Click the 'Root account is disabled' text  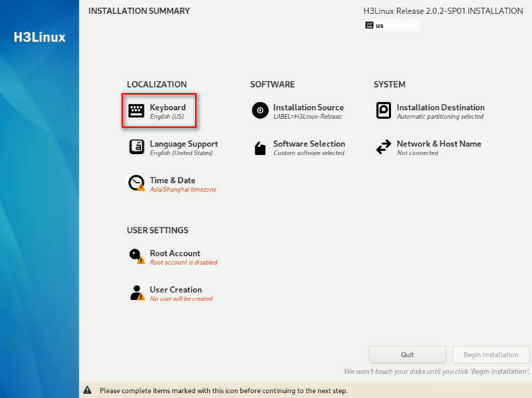coord(183,263)
